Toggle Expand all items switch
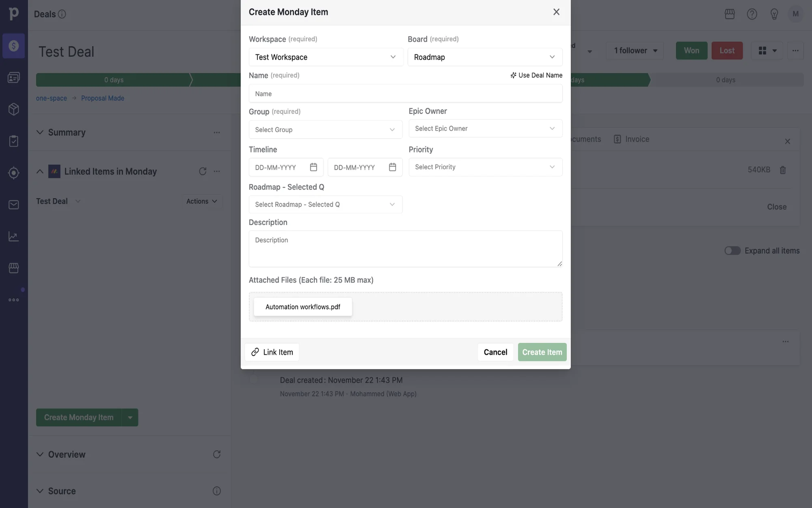Viewport: 812px width, 508px height. tap(732, 251)
